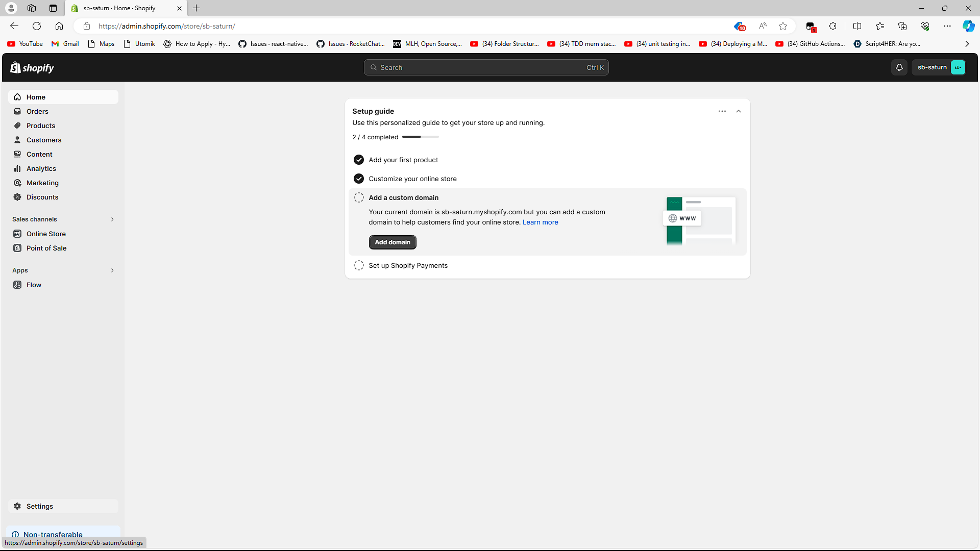The width and height of the screenshot is (980, 551).
Task: Focus the Shopify search field
Action: [486, 67]
